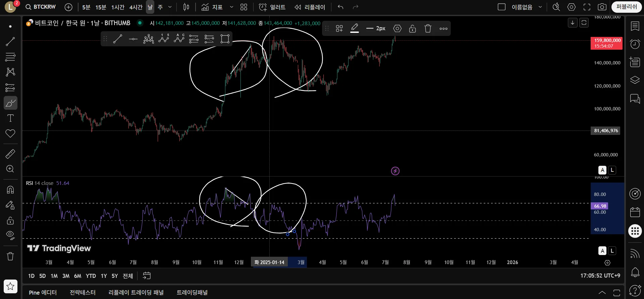Image resolution: width=644 pixels, height=299 pixels.
Task: Open the zoom-in magnifier tool
Action: (x=10, y=169)
